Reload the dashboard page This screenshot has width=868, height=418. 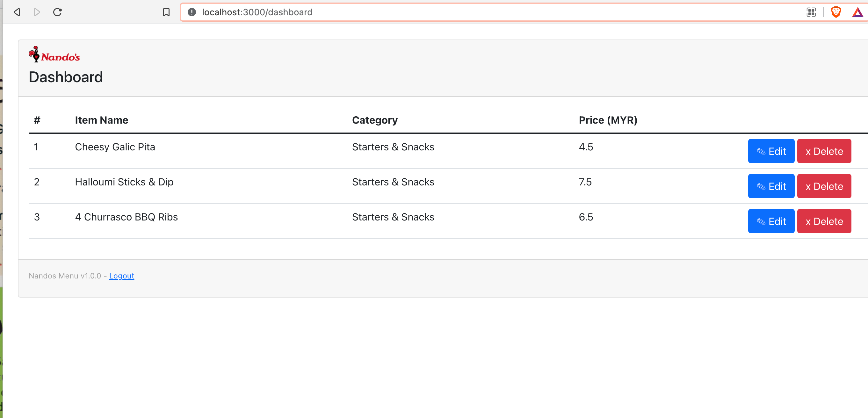point(57,12)
